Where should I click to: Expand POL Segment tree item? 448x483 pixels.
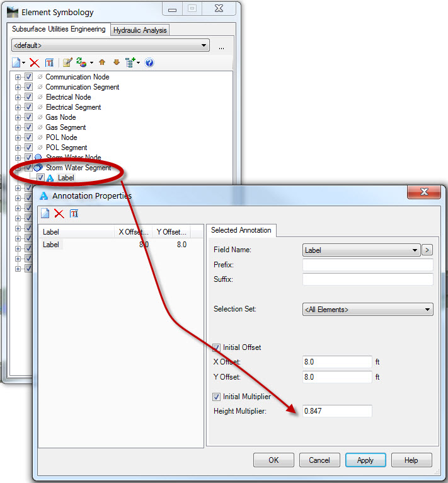18,148
